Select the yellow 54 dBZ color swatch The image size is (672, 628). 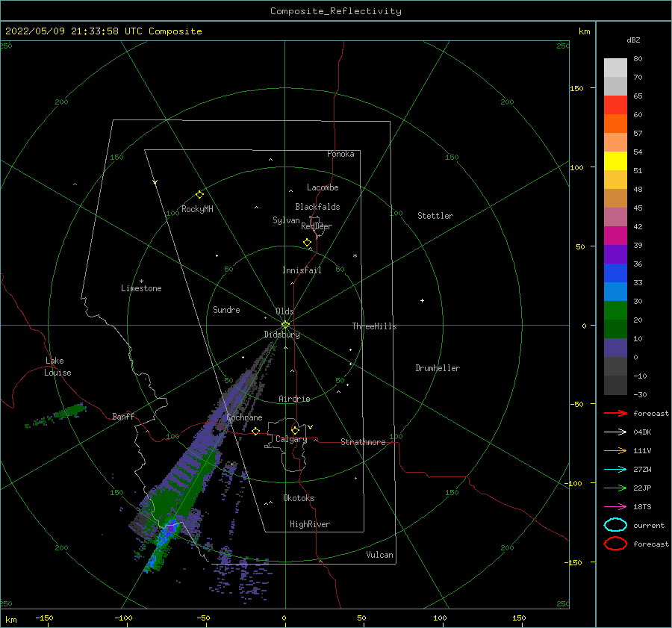(615, 161)
